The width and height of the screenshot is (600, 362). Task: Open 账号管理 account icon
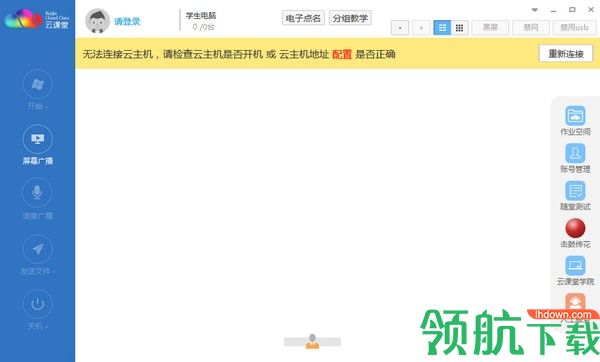575,153
